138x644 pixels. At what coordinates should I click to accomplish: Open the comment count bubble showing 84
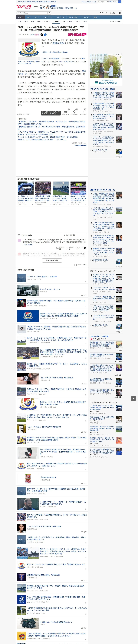click(x=32, y=35)
